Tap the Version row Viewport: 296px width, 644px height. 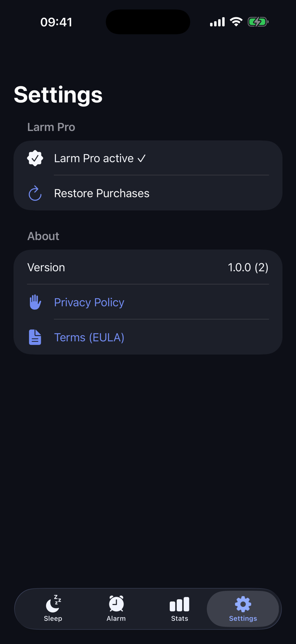[x=148, y=267]
